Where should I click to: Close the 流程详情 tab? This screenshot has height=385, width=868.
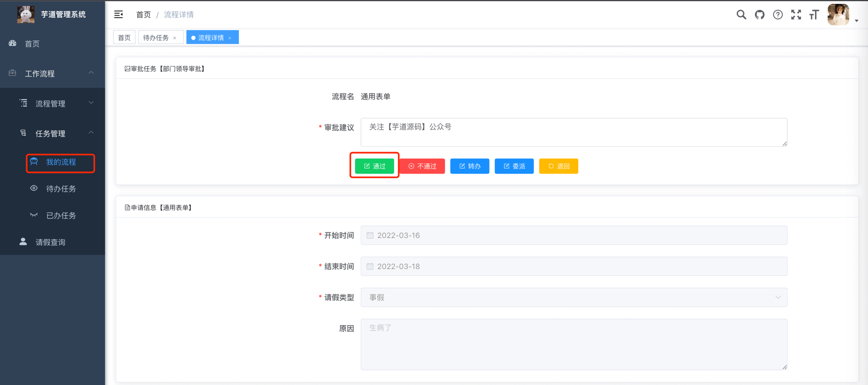[230, 38]
